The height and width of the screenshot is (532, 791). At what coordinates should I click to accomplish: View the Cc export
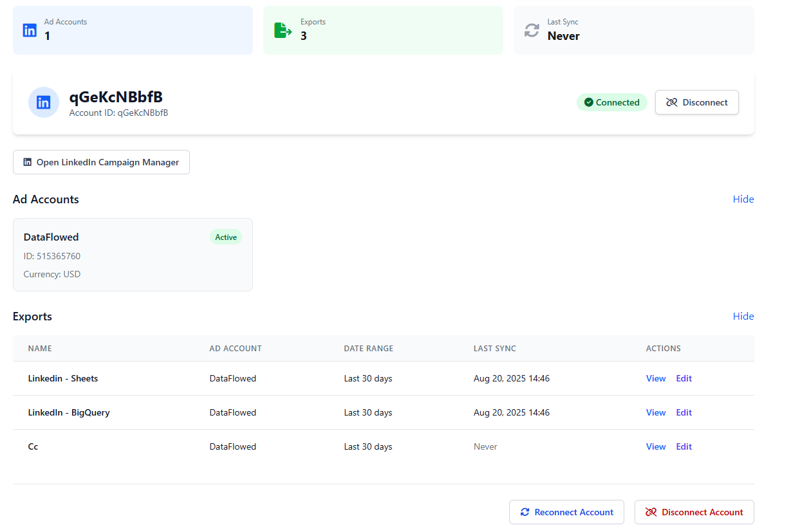coord(655,446)
